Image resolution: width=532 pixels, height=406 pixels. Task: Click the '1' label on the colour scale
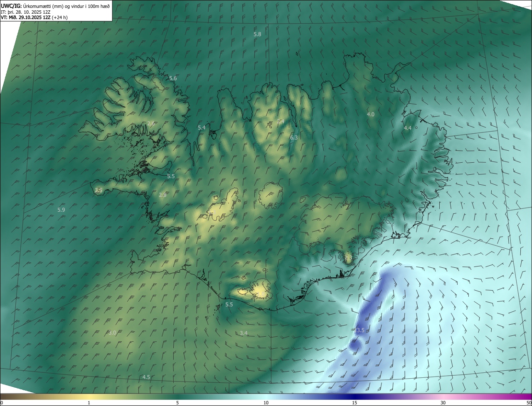coord(89,403)
